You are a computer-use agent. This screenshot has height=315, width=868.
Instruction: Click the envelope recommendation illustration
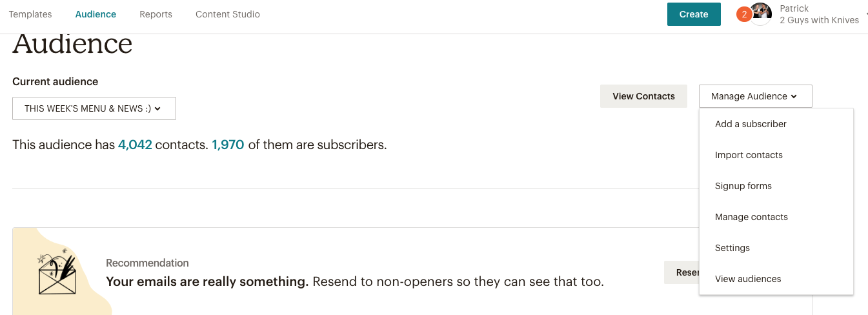(x=57, y=272)
